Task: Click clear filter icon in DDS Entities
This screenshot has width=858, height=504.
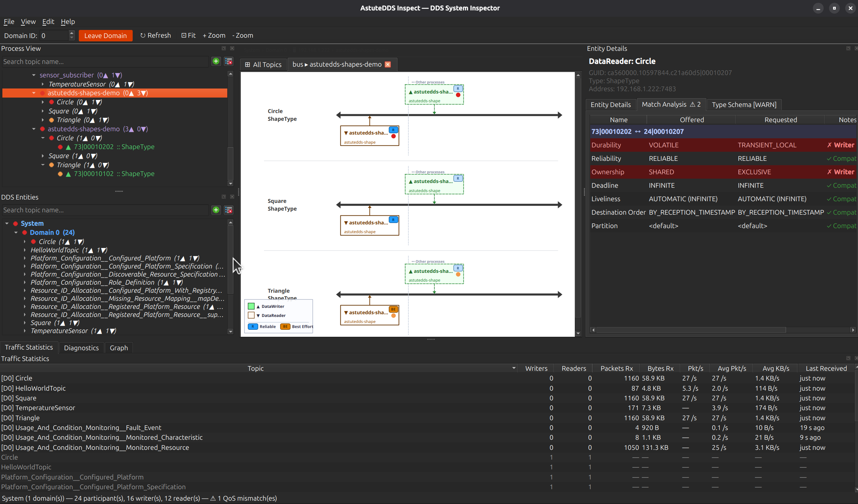Action: pyautogui.click(x=229, y=210)
